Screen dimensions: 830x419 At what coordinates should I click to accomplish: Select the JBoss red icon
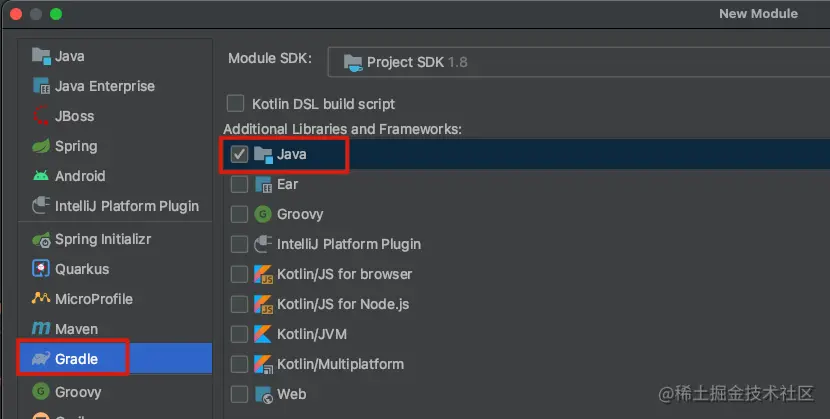[41, 116]
